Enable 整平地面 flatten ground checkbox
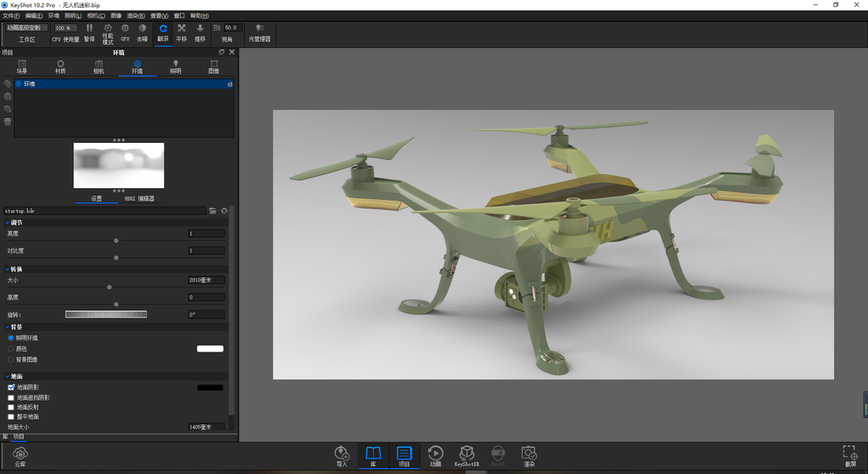This screenshot has height=474, width=868. (11, 417)
